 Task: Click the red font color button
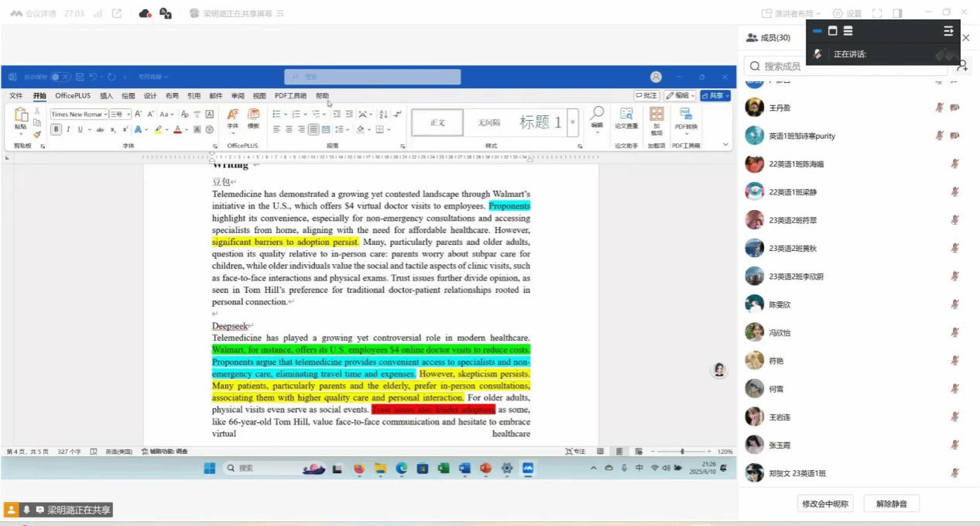click(177, 129)
